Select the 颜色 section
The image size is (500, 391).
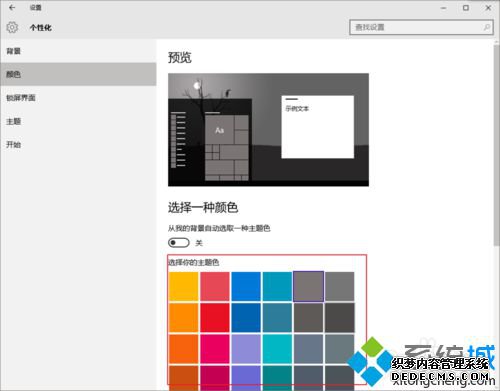78,74
